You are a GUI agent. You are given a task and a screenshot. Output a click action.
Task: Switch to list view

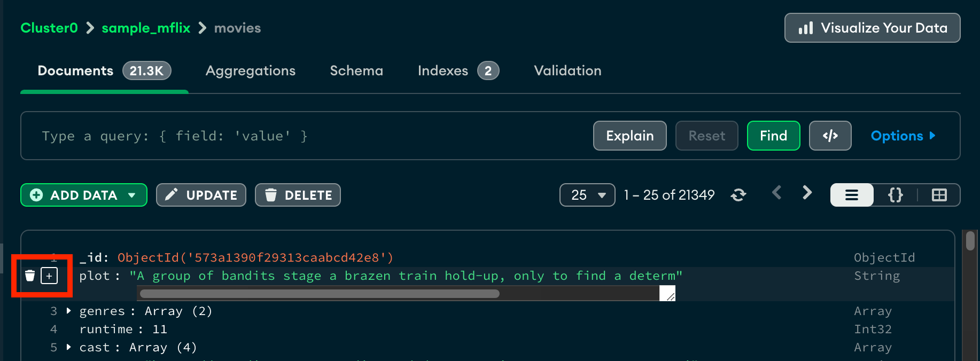pos(852,195)
